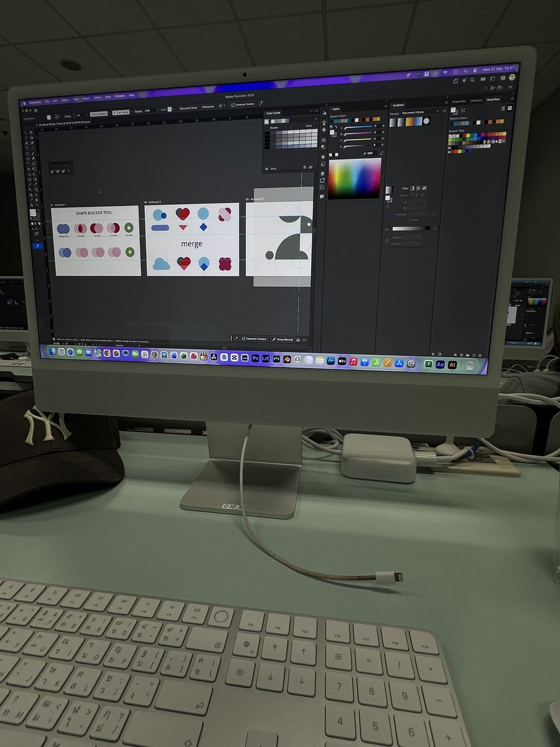
Task: Select Linear gradient type
Action: coord(412,188)
